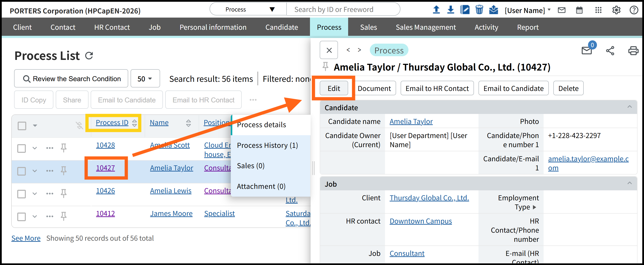Print the process detail with printer icon
Image resolution: width=644 pixels, height=265 pixels.
(633, 51)
